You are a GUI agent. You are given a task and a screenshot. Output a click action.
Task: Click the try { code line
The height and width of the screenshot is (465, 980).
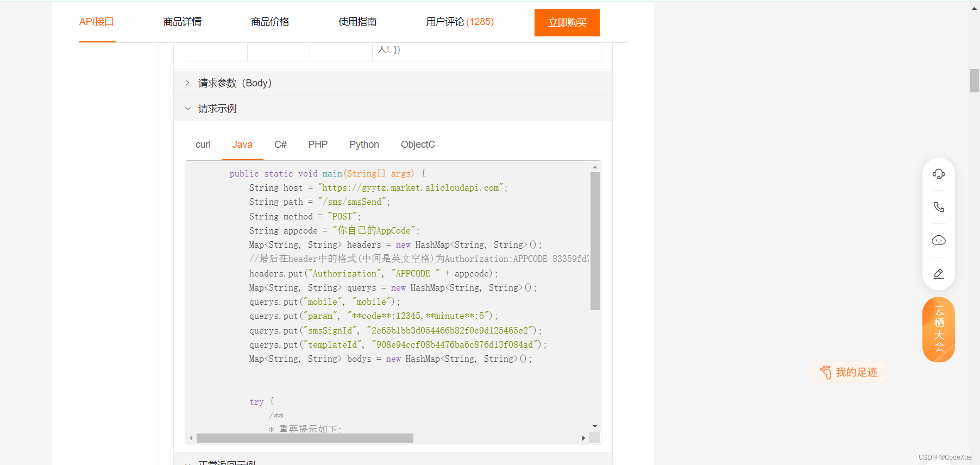pos(262,402)
